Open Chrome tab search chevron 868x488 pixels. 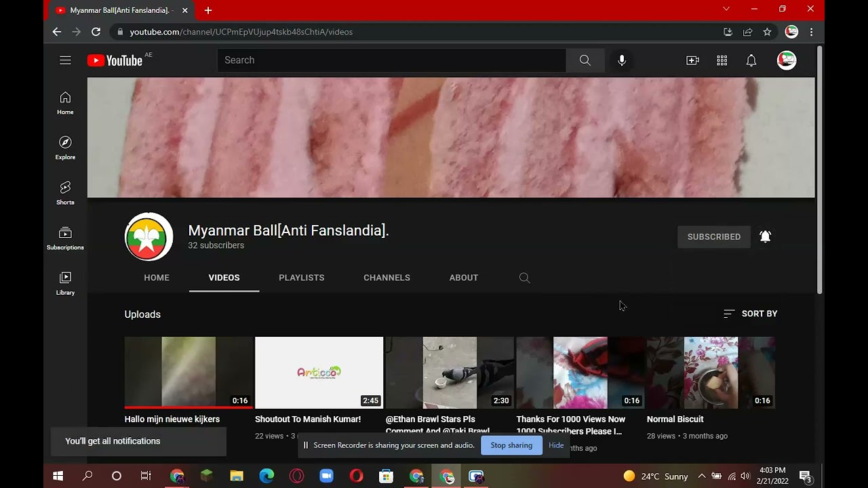coord(726,9)
